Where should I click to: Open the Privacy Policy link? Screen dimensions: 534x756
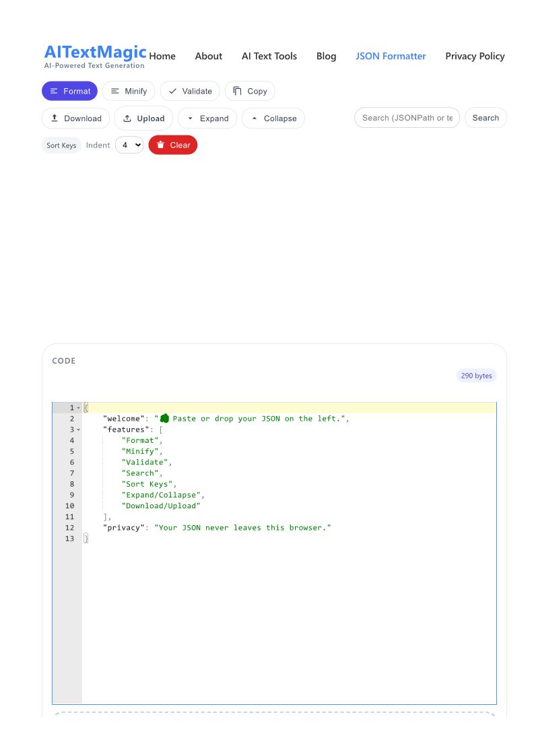[x=475, y=57]
